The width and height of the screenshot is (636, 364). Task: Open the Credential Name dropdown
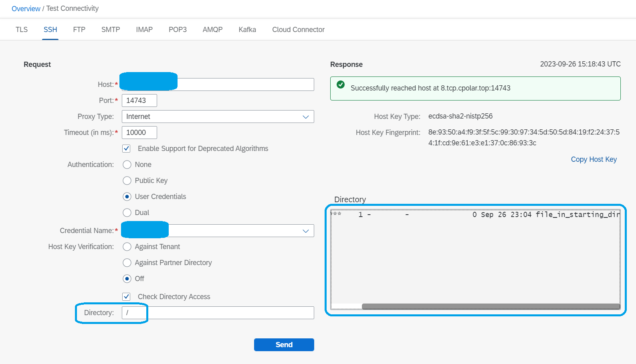coord(218,231)
